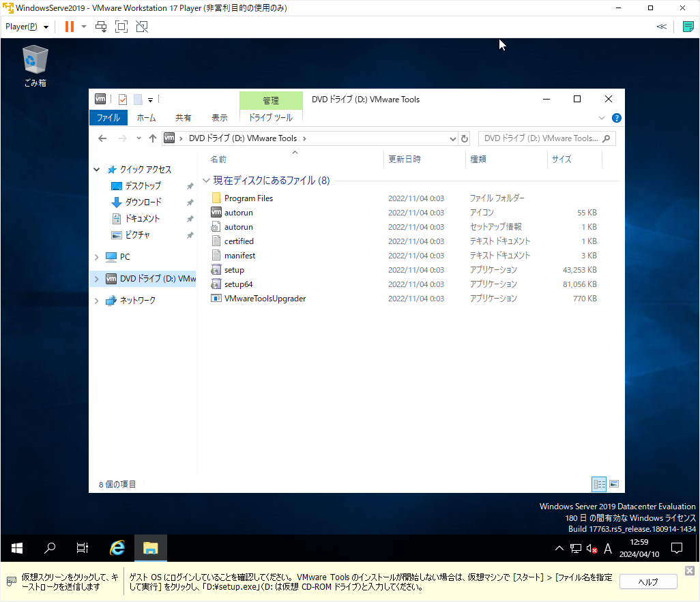
Task: Switch to details view in the status bar
Action: click(598, 484)
